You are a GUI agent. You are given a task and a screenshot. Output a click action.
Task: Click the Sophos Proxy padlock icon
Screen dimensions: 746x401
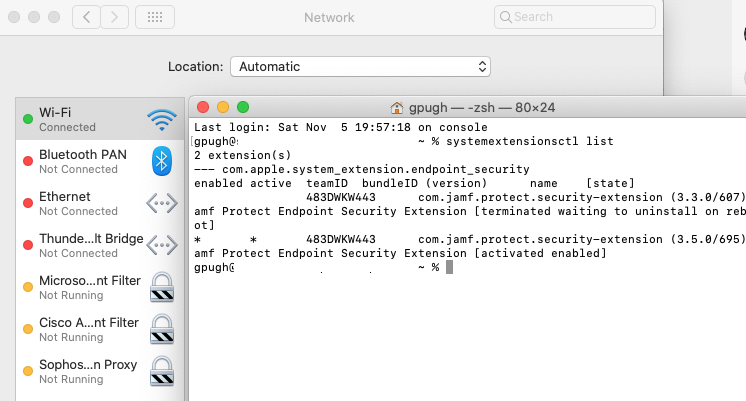click(162, 371)
